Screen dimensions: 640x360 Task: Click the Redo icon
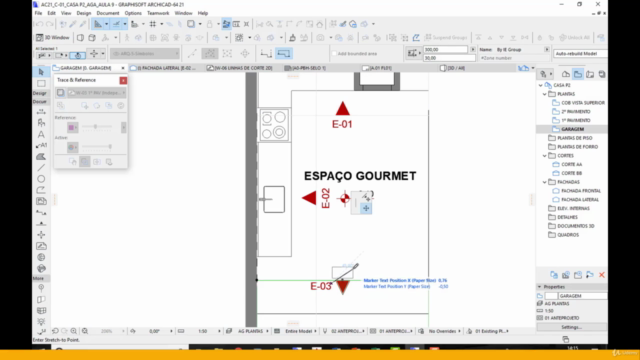coord(49,24)
